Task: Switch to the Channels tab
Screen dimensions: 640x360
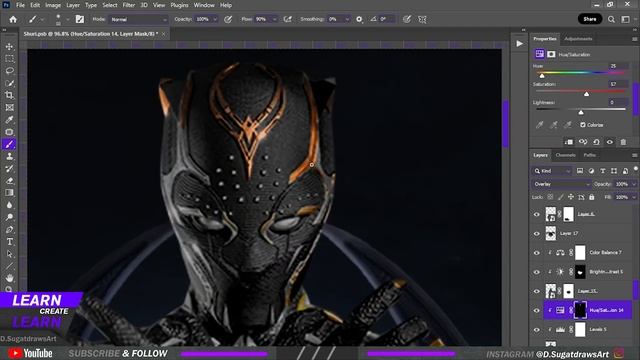Action: pyautogui.click(x=565, y=155)
